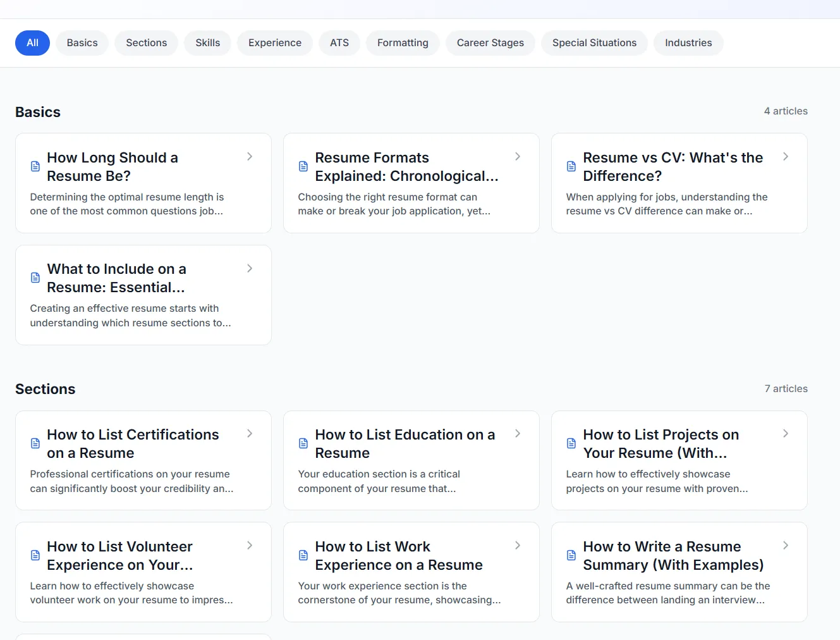The width and height of the screenshot is (840, 640).
Task: Click the Basics section heading
Action: point(38,112)
